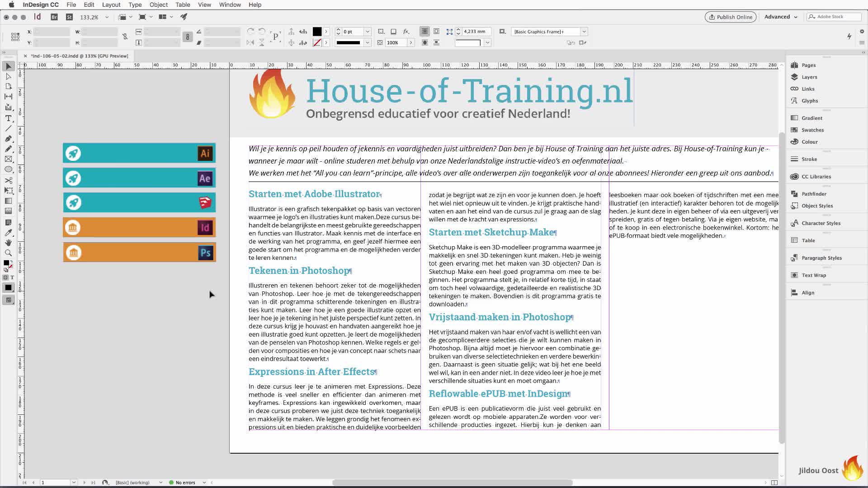Swap fill and stroke colors
This screenshot has width=868, height=488.
click(x=11, y=262)
